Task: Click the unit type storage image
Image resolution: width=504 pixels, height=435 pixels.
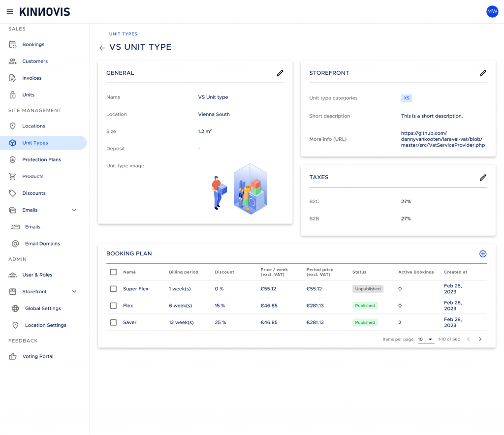Action: pyautogui.click(x=239, y=189)
